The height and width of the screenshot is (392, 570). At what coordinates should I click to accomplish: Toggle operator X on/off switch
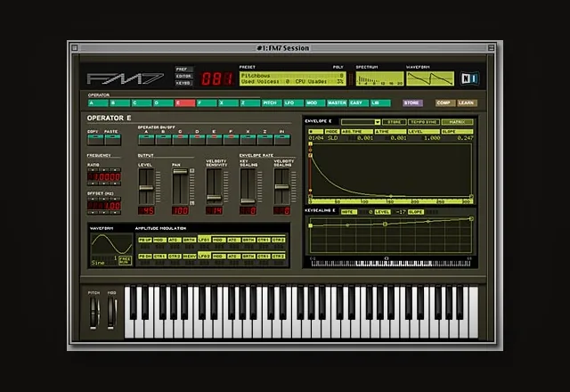248,140
